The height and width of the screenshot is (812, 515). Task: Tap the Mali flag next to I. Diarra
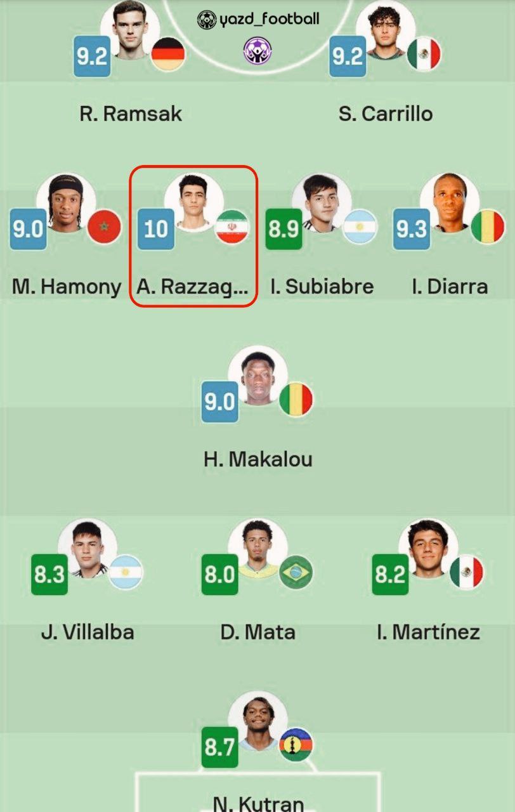click(488, 227)
